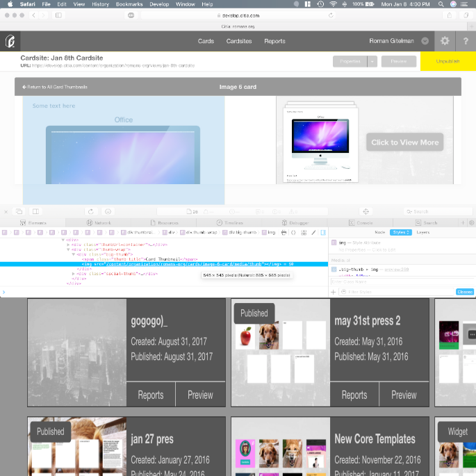Toggle the details sidebar icon in inspector
This screenshot has height=476, width=476.
[323, 232]
